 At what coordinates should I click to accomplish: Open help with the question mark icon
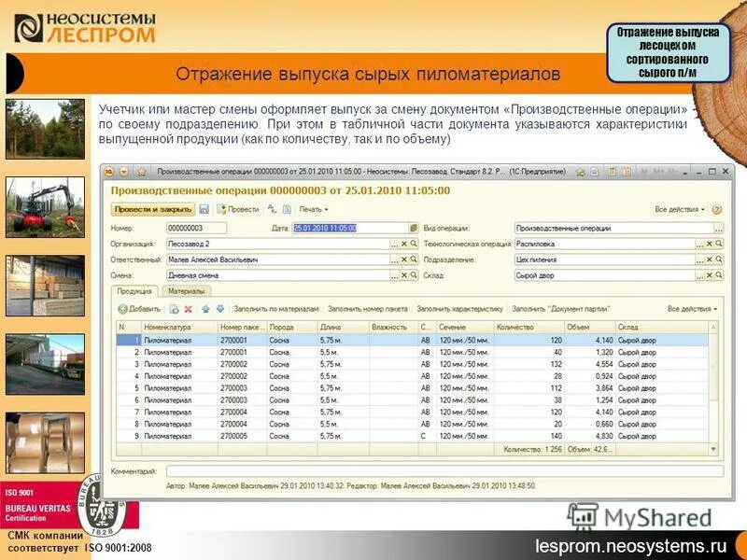716,209
